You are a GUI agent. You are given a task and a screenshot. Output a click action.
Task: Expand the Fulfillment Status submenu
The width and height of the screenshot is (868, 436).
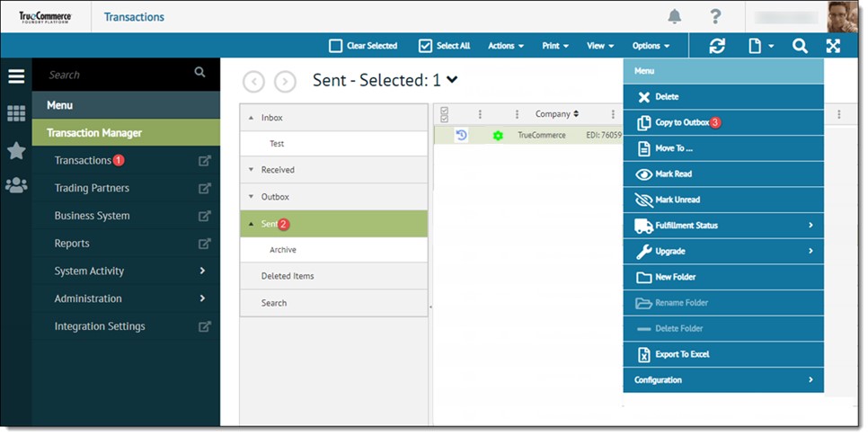tap(722, 226)
